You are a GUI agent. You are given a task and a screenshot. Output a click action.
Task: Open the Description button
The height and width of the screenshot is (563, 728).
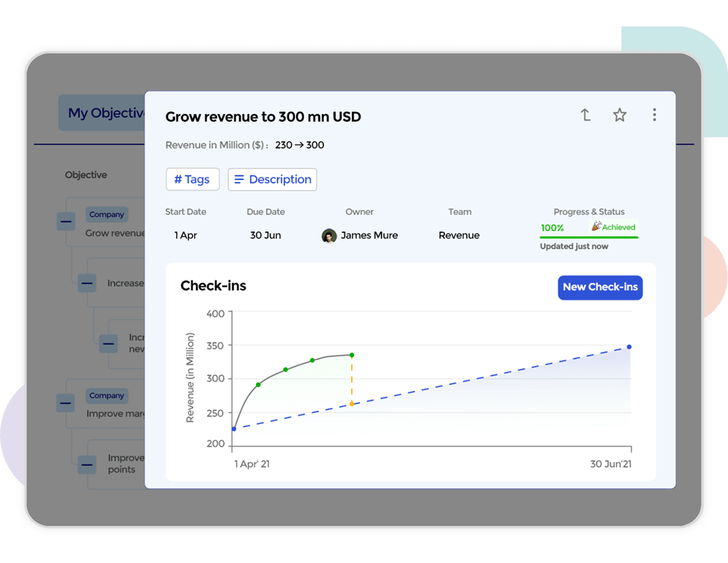click(272, 180)
